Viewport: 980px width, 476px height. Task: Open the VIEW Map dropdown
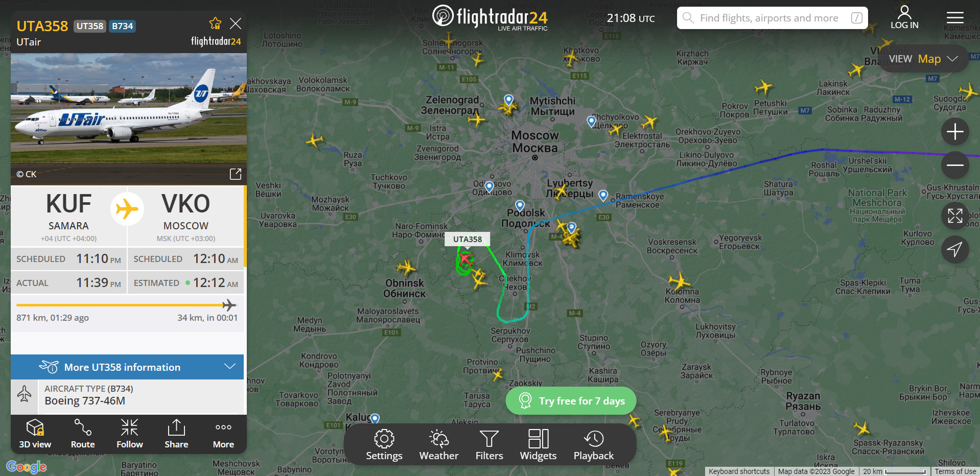923,59
